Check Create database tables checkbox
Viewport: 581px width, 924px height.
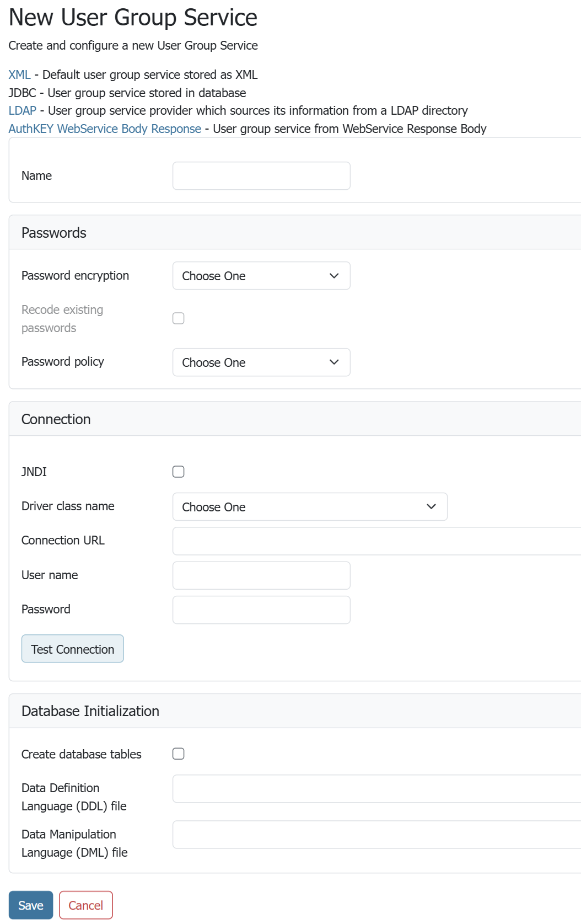coord(178,754)
